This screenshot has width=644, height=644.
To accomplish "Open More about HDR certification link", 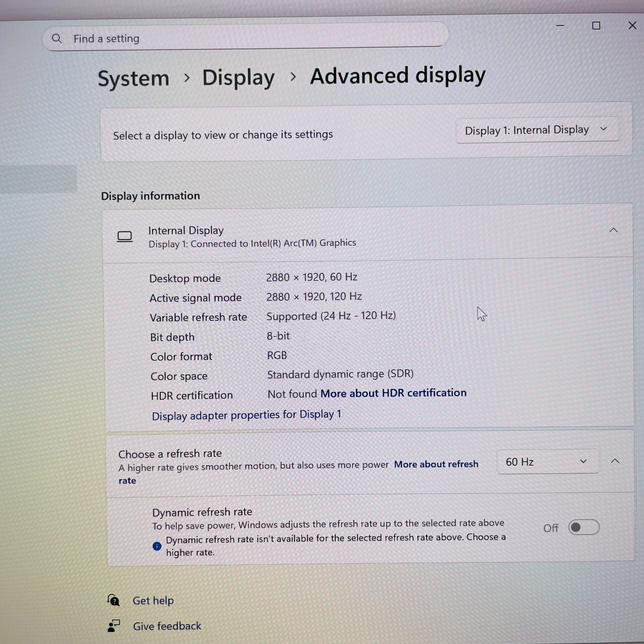I will [393, 393].
